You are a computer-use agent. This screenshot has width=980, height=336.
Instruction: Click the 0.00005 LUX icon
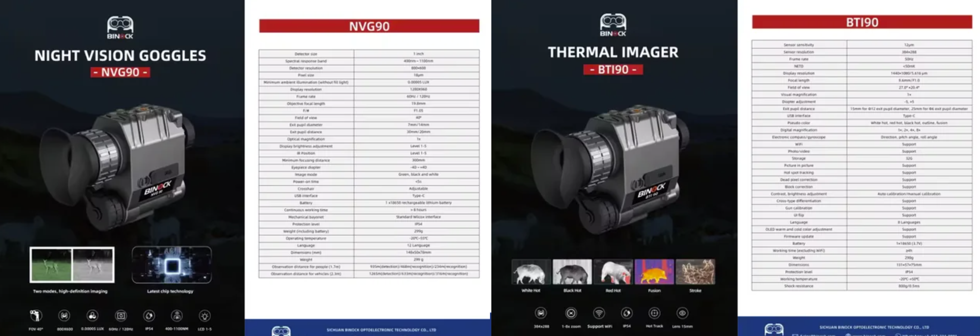92,315
